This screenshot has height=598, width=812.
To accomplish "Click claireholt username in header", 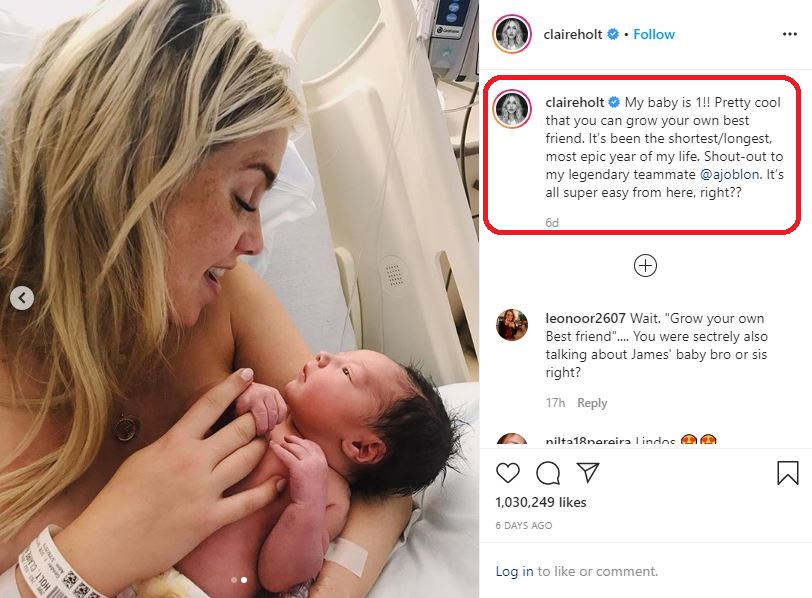I will coord(573,34).
